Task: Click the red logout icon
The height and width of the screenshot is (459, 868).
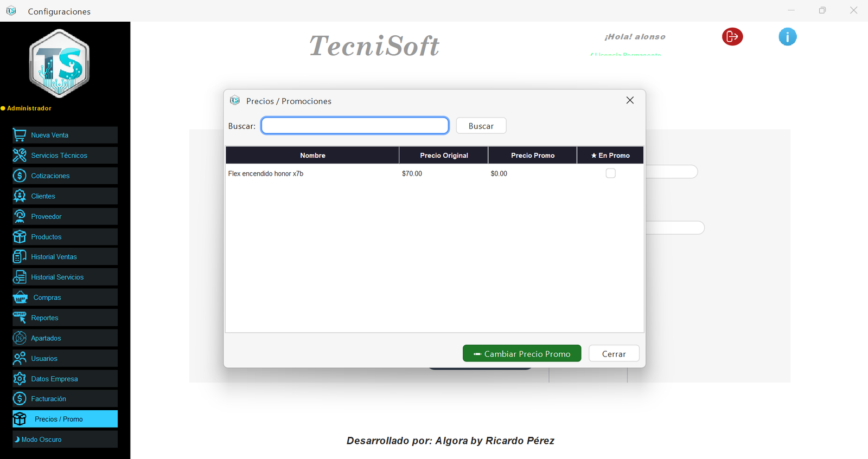Action: pyautogui.click(x=732, y=36)
